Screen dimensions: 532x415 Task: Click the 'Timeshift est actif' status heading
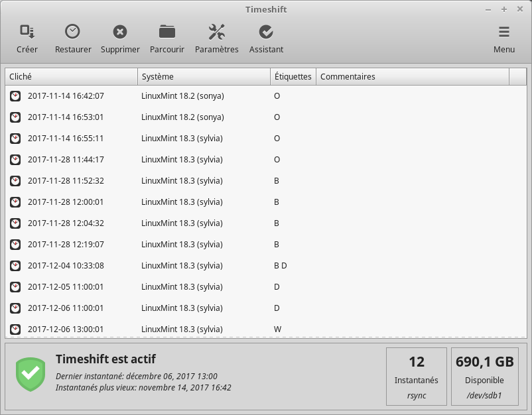pos(105,359)
